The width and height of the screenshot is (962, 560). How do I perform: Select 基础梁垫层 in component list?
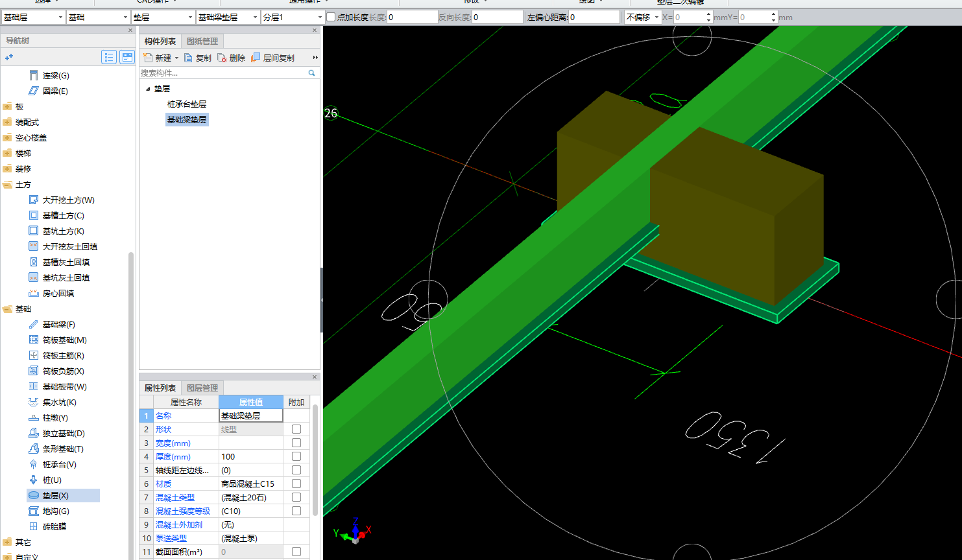[x=187, y=120]
